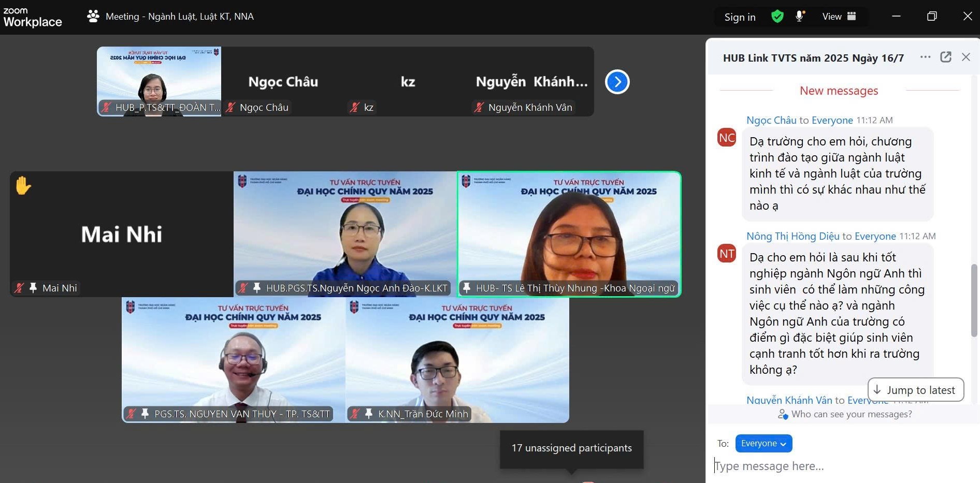Image resolution: width=980 pixels, height=483 pixels.
Task: Click muted mic icon on Ngọc Châu thumbnail
Action: click(x=231, y=107)
